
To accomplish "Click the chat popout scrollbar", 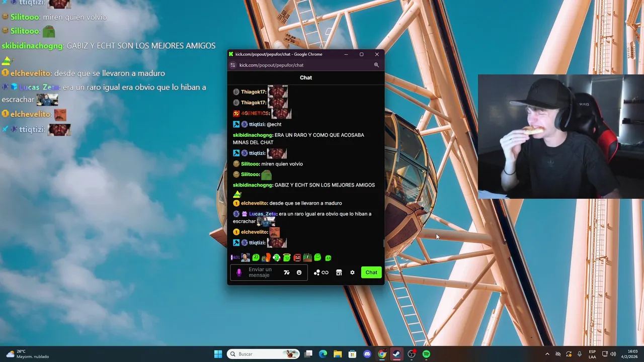I will (383, 243).
